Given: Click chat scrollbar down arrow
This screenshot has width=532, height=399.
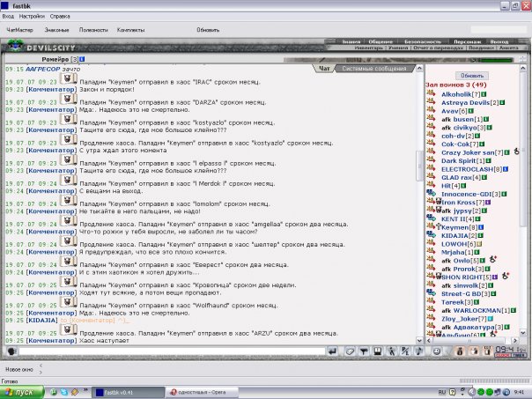Looking at the screenshot, I should 419,340.
